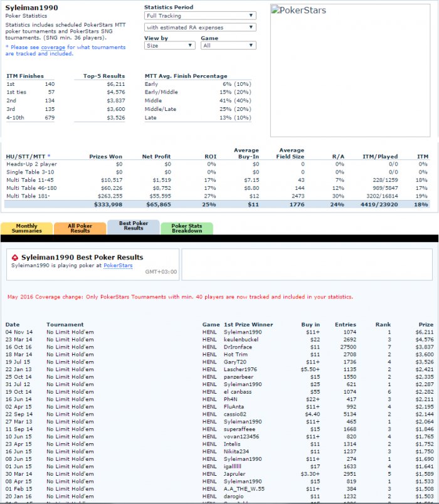Open the View by Size dropdown
Viewport: 439px width, 504px height.
pos(169,46)
